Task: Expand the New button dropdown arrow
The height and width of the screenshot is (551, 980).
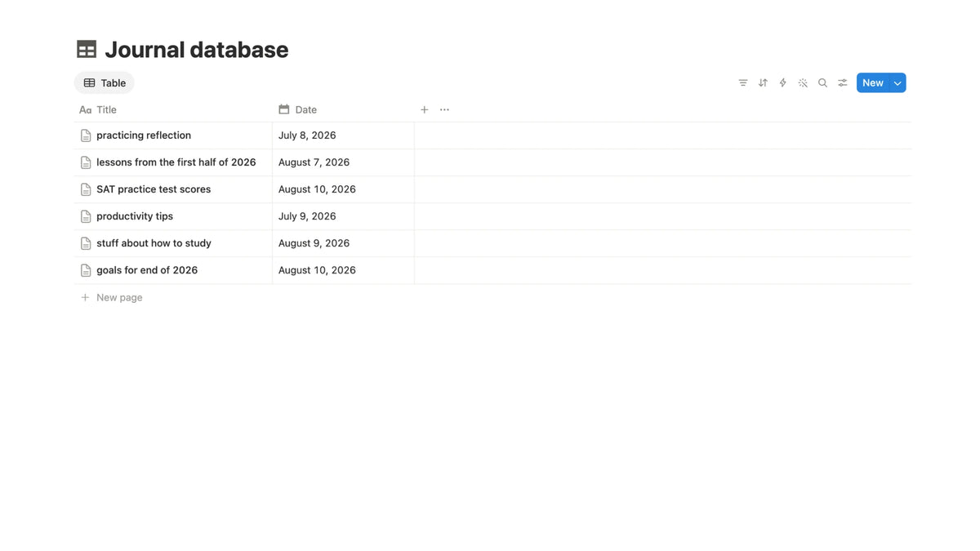Action: point(898,82)
